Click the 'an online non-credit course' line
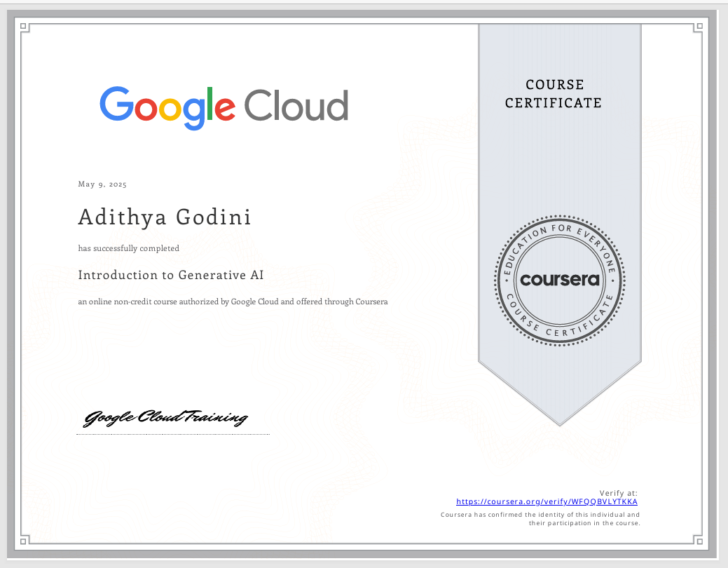 (x=233, y=302)
